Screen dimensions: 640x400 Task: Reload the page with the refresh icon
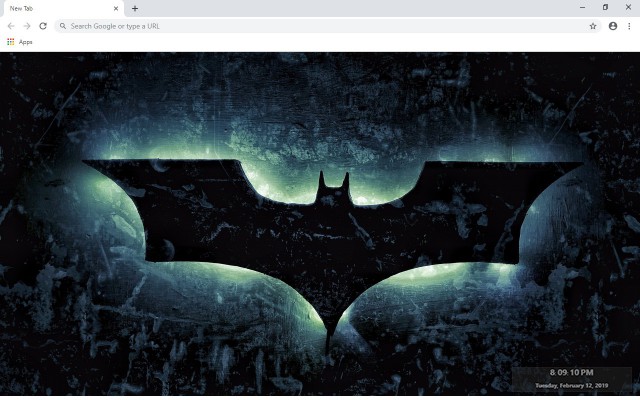[x=43, y=26]
